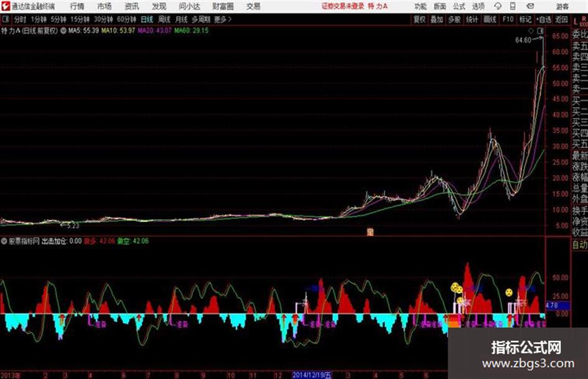Open the 财富圈 menu
This screenshot has width=588, height=379.
pos(223,6)
